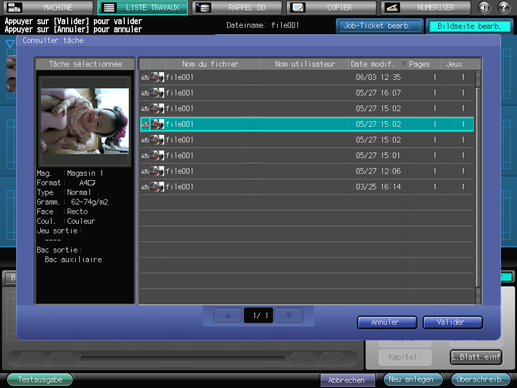This screenshot has width=517, height=388.
Task: Select Job-Ticket bearb. tab
Action: [x=379, y=26]
